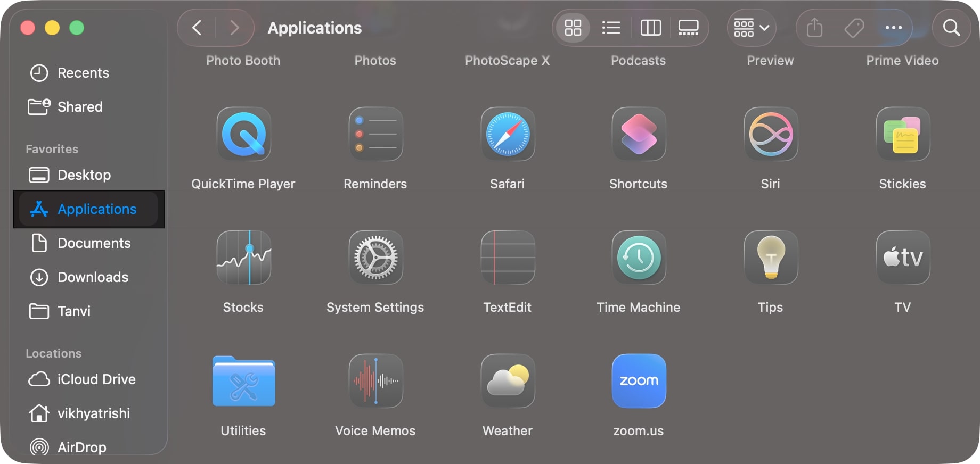
Task: Click the Voice Memos name label
Action: [x=375, y=431]
